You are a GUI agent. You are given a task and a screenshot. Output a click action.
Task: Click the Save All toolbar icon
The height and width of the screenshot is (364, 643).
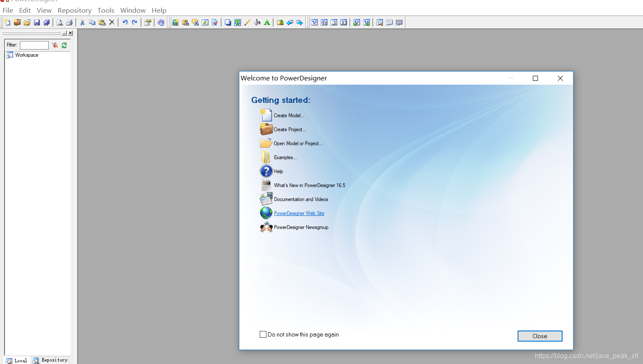[x=47, y=22]
